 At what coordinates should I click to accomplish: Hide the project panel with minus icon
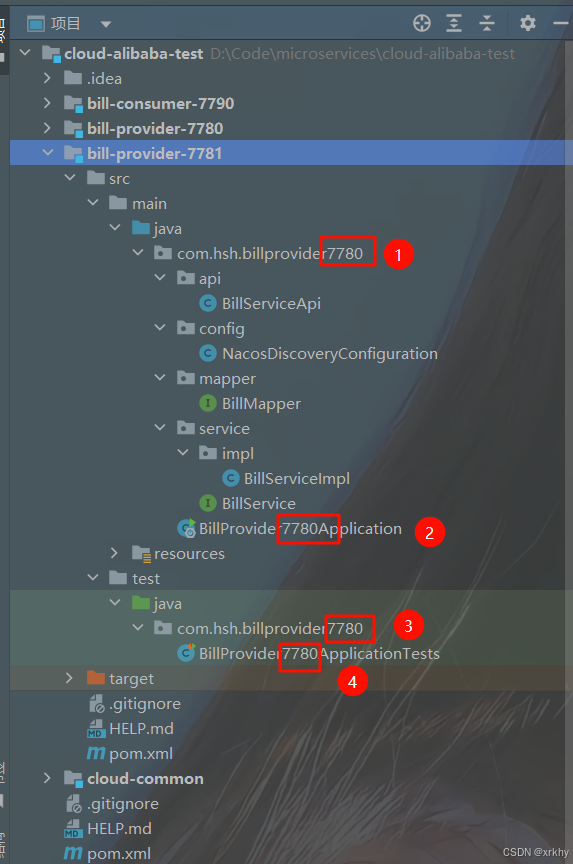(561, 23)
